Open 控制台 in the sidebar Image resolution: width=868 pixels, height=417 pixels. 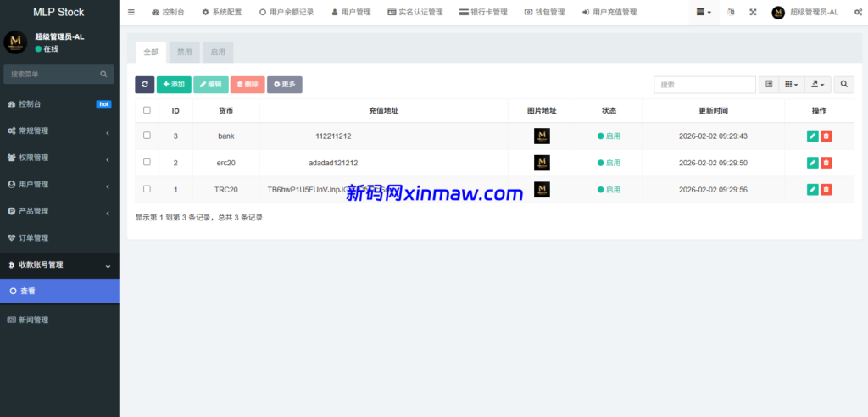pyautogui.click(x=59, y=104)
